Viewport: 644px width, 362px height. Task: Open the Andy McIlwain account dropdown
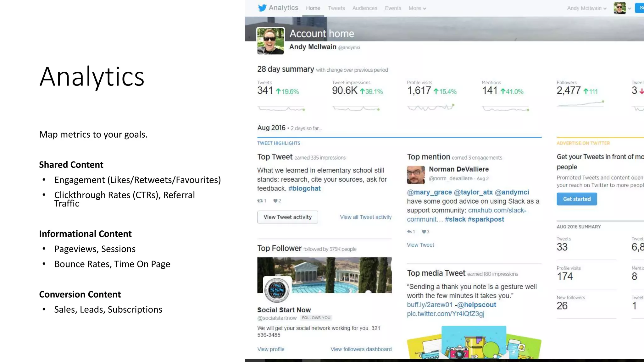click(x=586, y=8)
